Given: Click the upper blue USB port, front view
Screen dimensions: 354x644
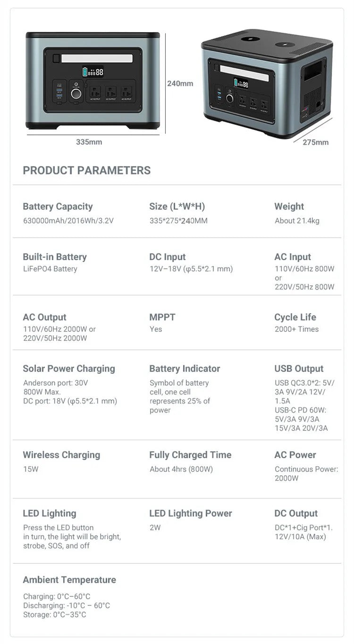Looking at the screenshot, I should tap(59, 90).
